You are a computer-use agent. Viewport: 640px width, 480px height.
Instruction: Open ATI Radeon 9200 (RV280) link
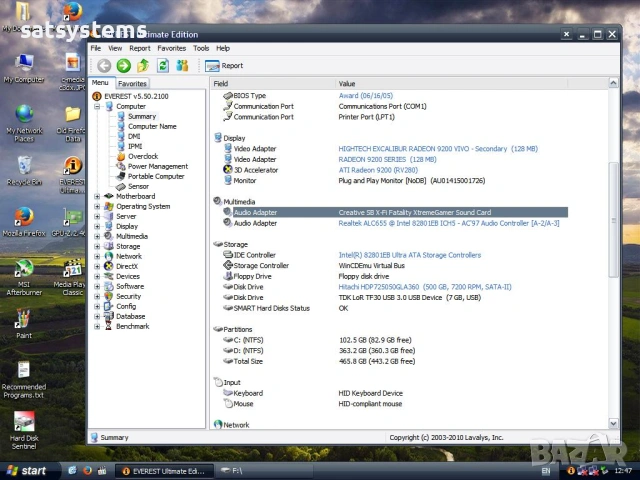[378, 170]
